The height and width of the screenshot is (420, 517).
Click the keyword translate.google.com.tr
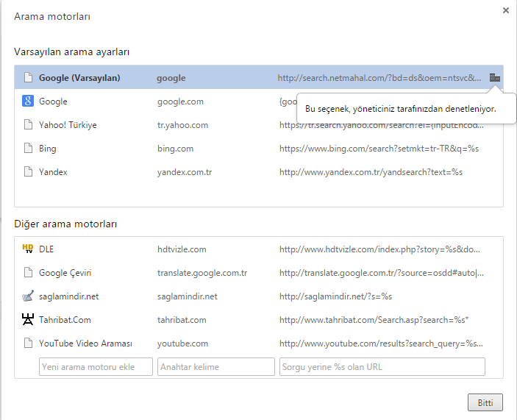tap(202, 273)
